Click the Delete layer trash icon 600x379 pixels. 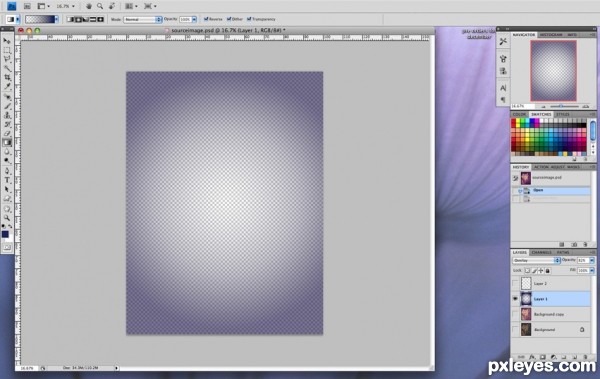[586, 357]
